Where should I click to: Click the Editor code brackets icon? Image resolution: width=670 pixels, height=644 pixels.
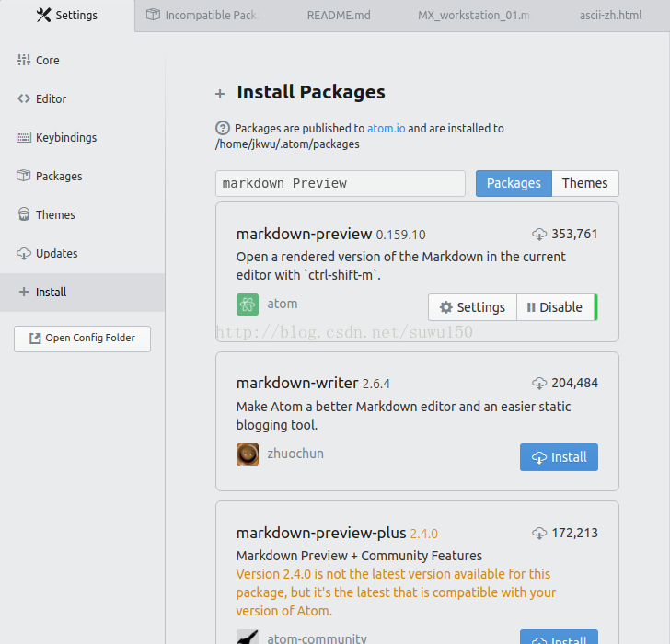(x=24, y=98)
